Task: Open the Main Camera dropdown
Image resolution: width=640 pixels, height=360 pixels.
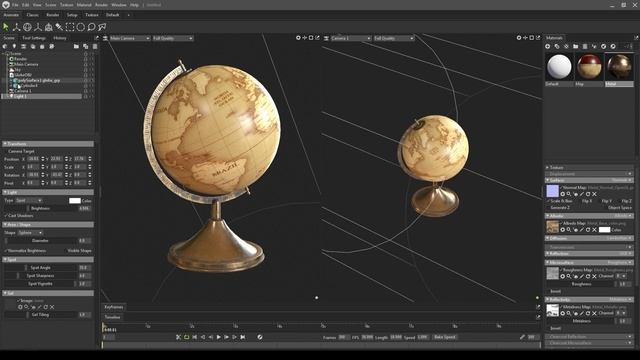Action: (130, 38)
